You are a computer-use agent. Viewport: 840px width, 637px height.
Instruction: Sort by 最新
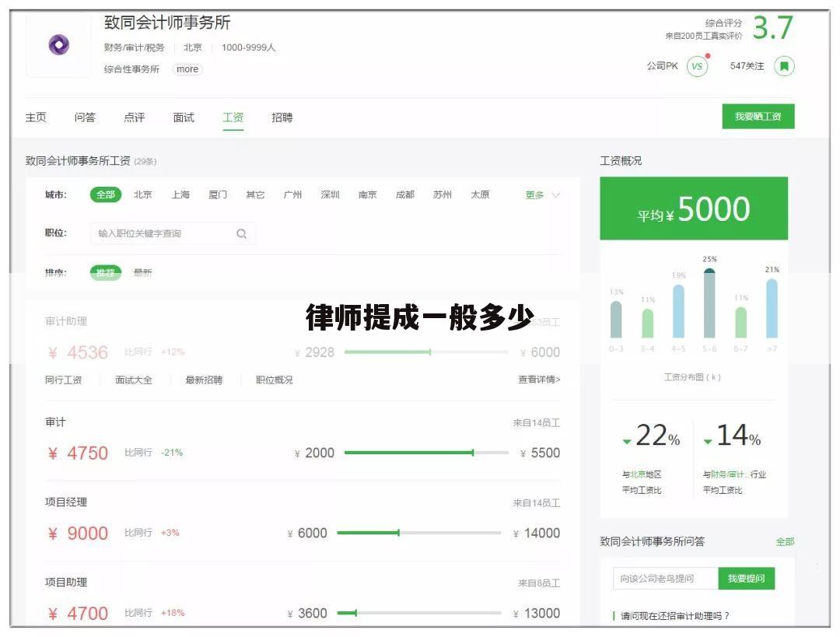point(142,273)
